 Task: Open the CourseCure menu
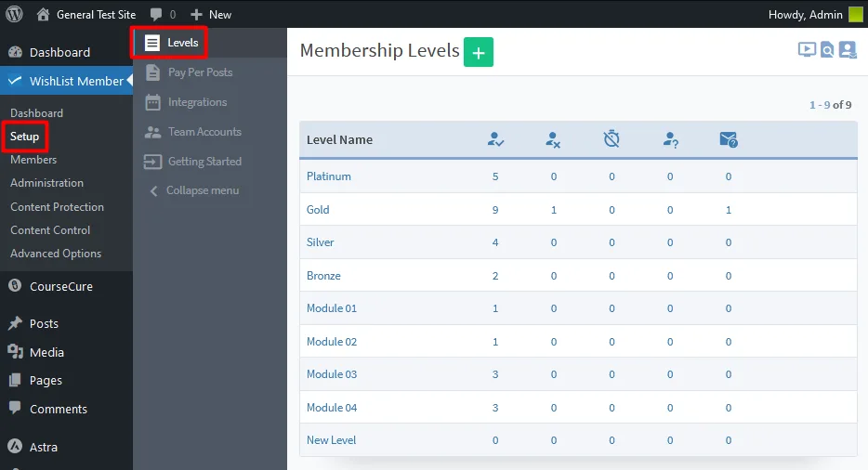click(61, 286)
